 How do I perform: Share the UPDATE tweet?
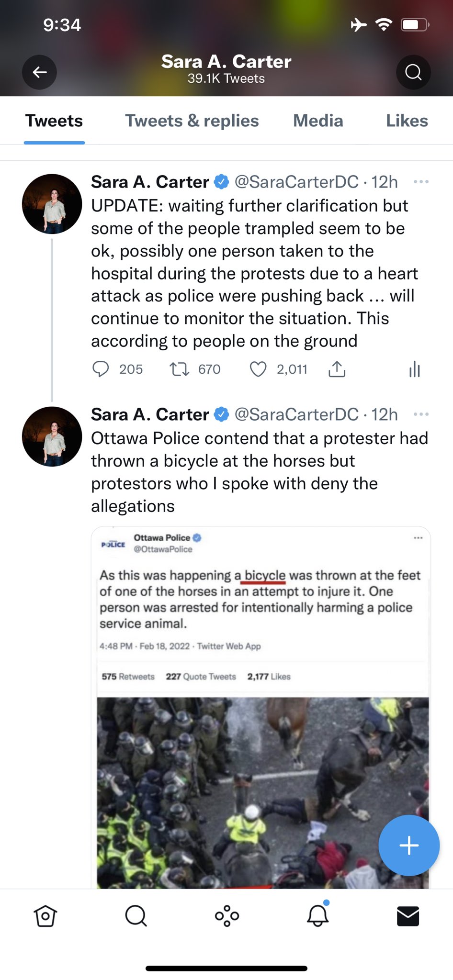[x=337, y=369]
